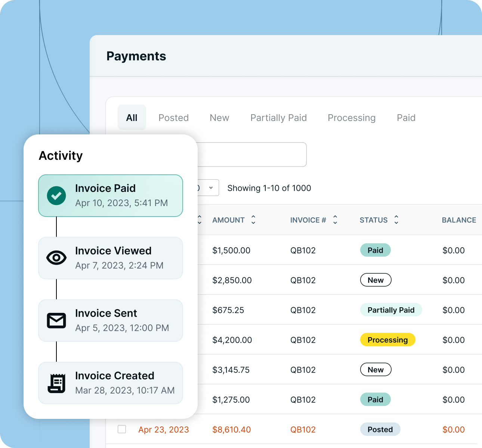Click the red QB102 invoice number
The image size is (482, 448).
(303, 430)
